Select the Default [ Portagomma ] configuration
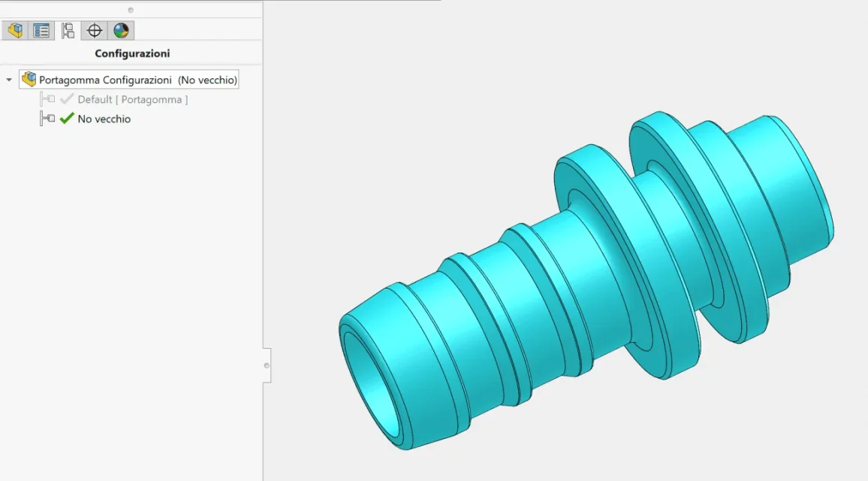 pyautogui.click(x=132, y=100)
